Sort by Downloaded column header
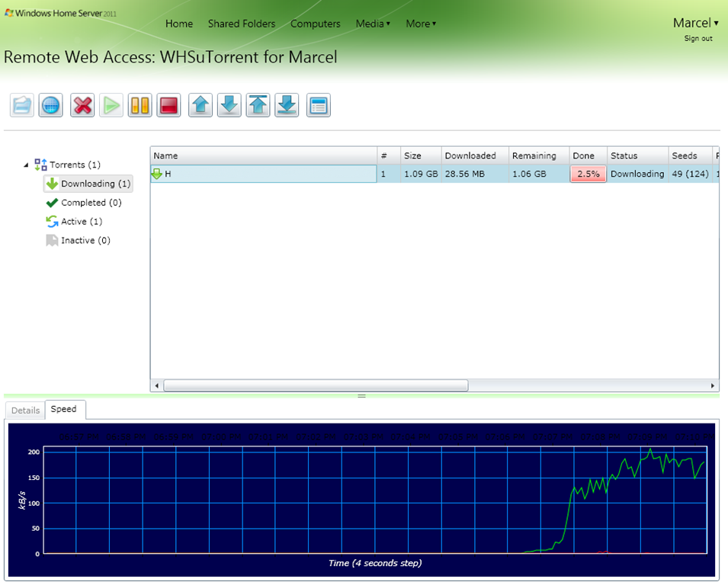The height and width of the screenshot is (585, 728). [x=475, y=156]
